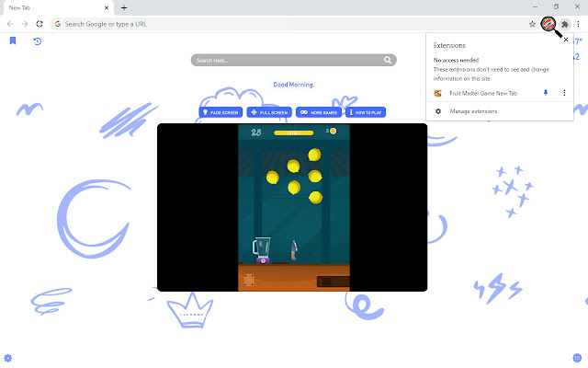This screenshot has width=588, height=368.
Task: Bookmark this tab with the star icon
Action: pos(532,24)
